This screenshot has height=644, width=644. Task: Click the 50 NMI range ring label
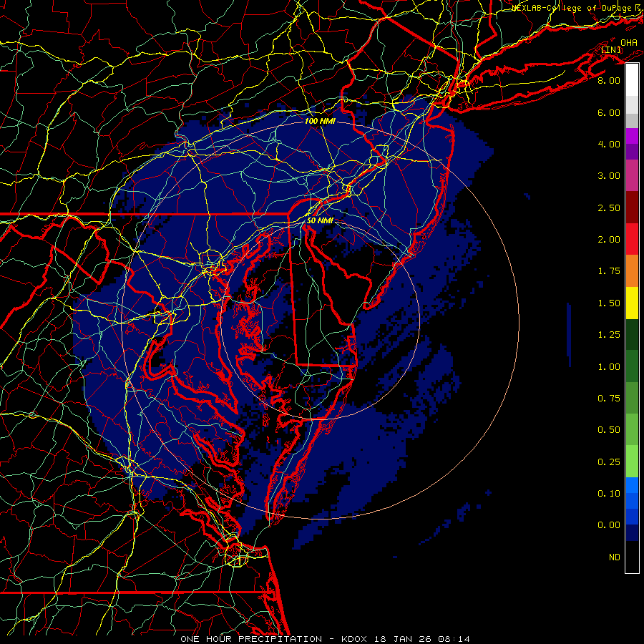point(320,220)
